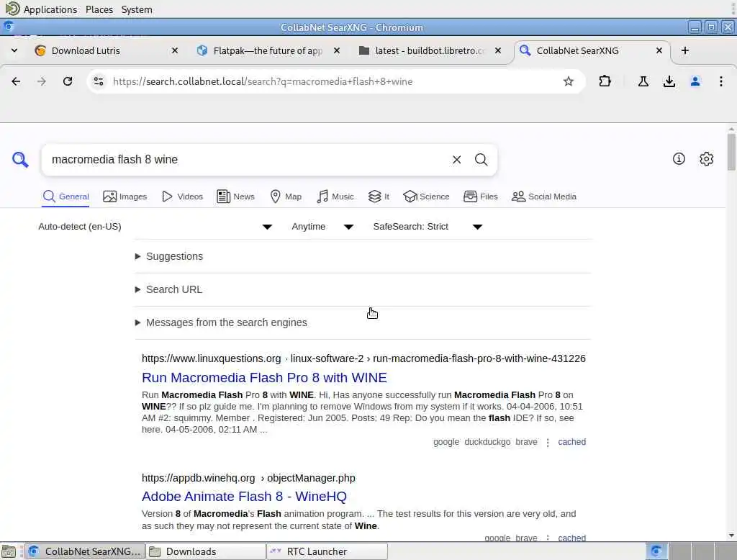Click linuxquestions.org result URL
This screenshot has height=560, width=737.
click(363, 358)
